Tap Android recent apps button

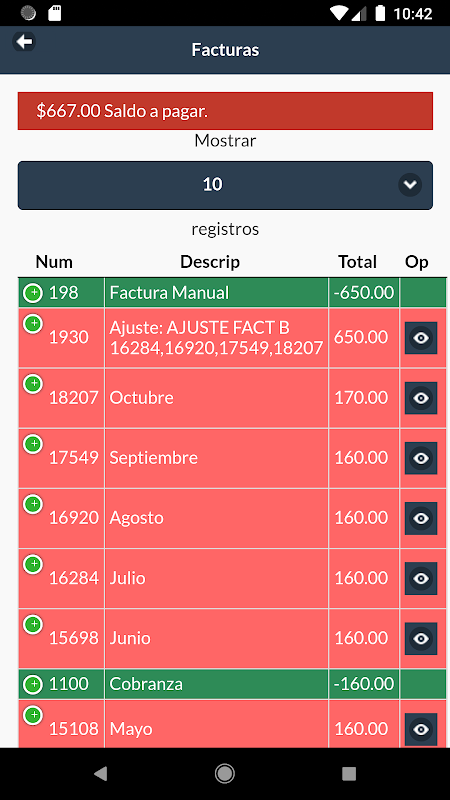(x=349, y=774)
